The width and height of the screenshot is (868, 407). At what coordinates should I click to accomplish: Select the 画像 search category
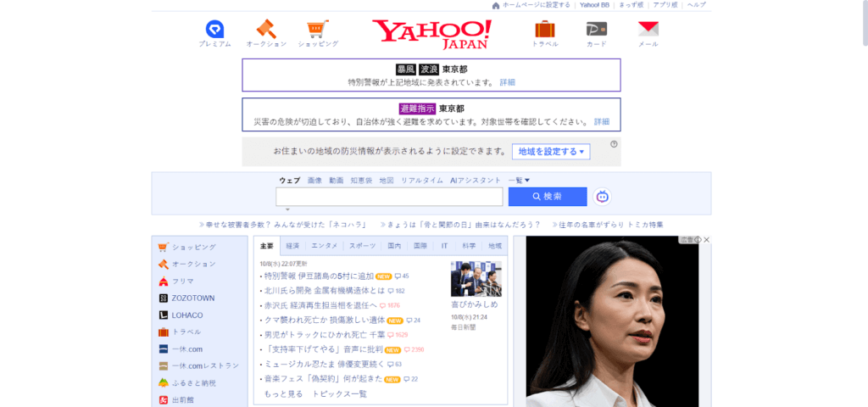click(x=314, y=181)
